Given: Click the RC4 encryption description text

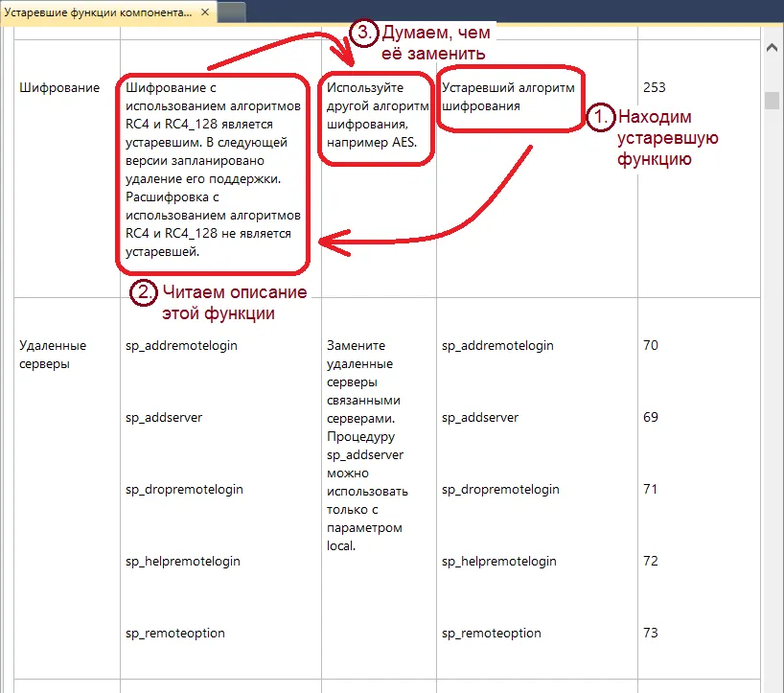Looking at the screenshot, I should [x=212, y=170].
